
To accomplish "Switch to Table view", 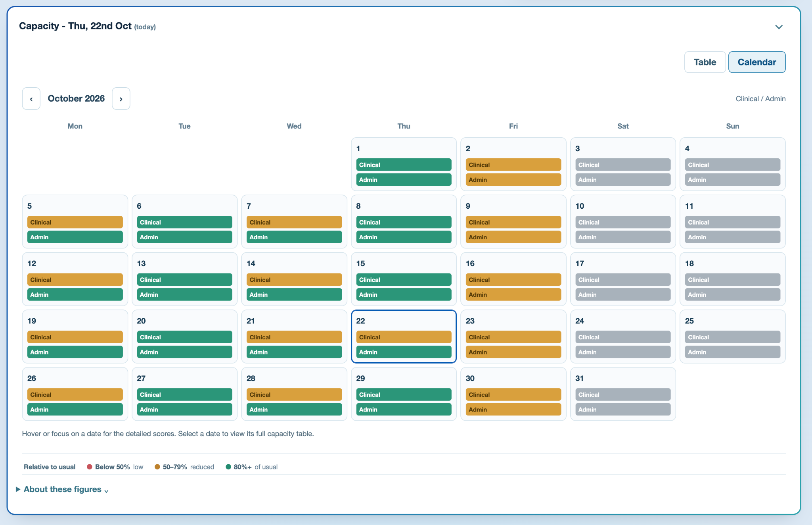I will pos(705,62).
